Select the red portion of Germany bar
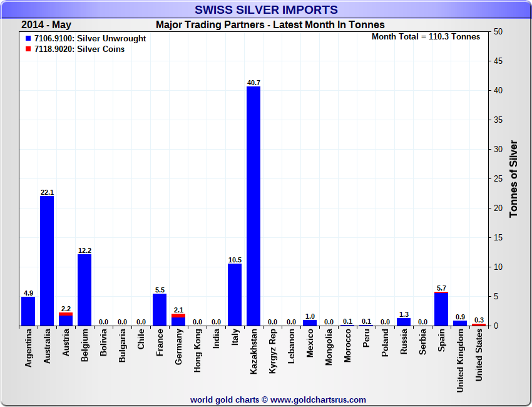Image resolution: width=532 pixels, height=407 pixels. click(x=178, y=316)
